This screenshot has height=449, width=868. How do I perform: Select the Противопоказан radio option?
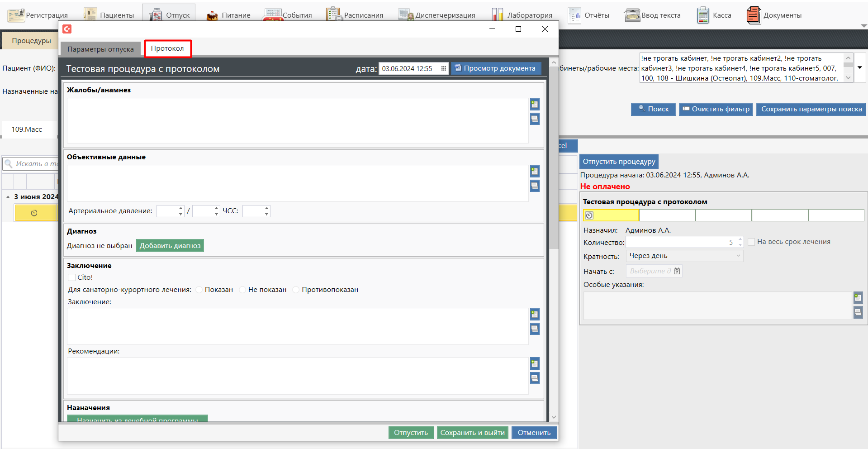(296, 290)
